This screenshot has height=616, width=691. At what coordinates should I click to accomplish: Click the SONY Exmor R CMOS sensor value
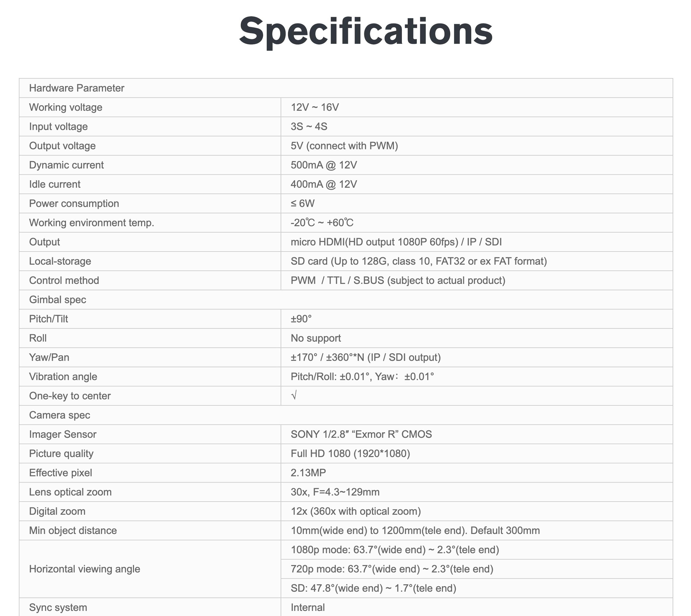tap(361, 434)
